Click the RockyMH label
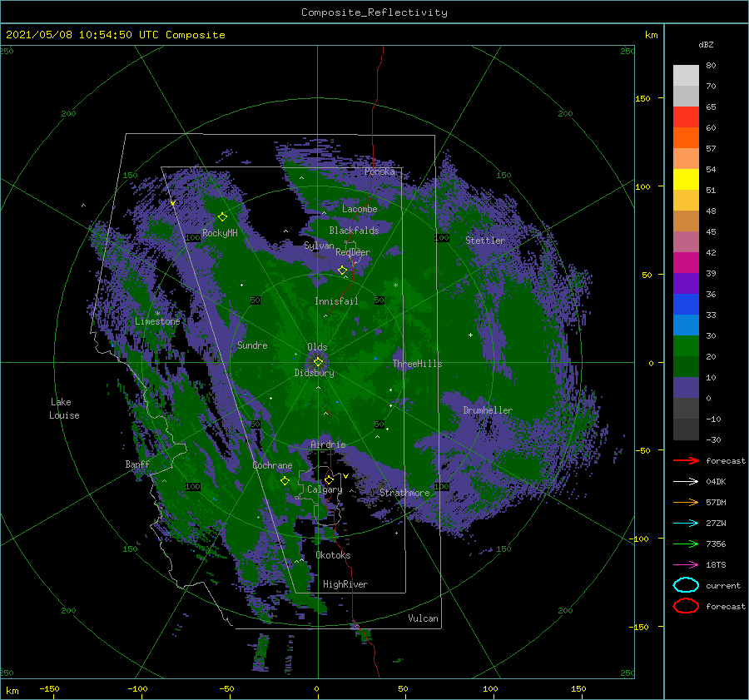This screenshot has width=749, height=700. 220,233
